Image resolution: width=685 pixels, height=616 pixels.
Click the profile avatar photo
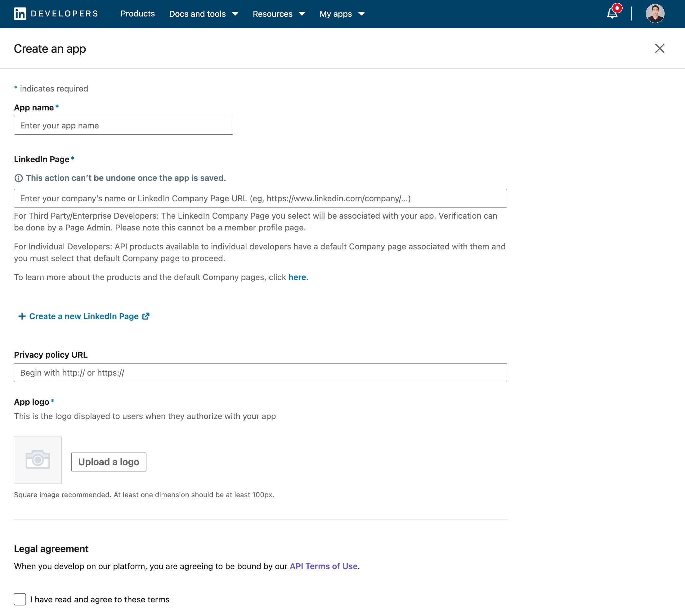pos(656,14)
